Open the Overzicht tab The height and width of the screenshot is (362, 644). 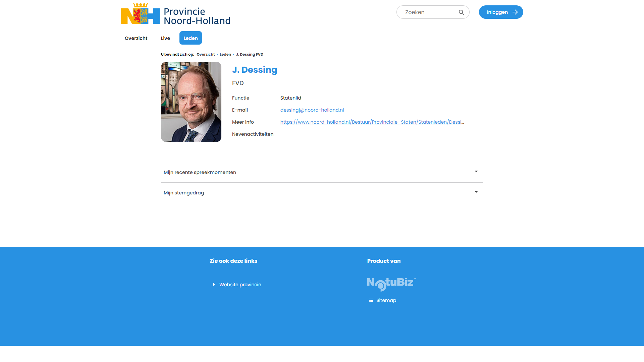(136, 38)
